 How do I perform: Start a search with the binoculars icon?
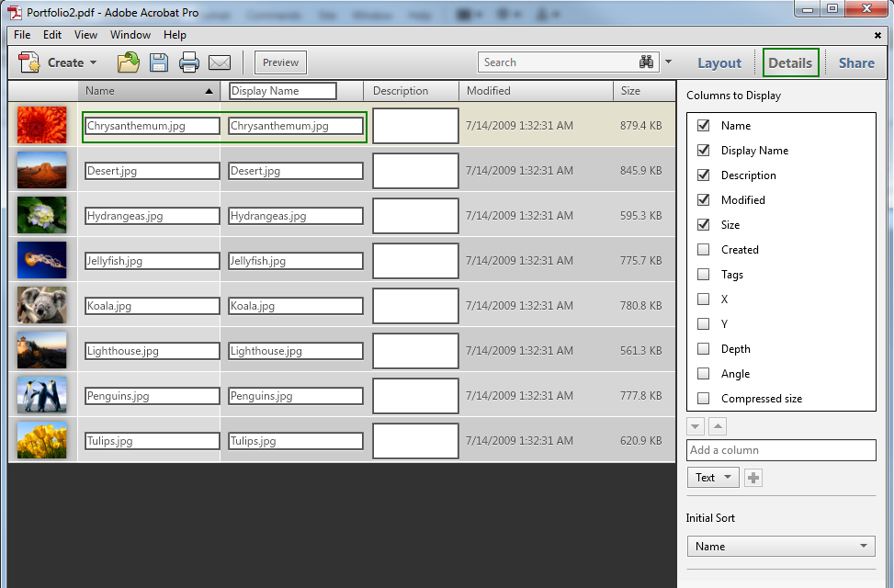(647, 62)
